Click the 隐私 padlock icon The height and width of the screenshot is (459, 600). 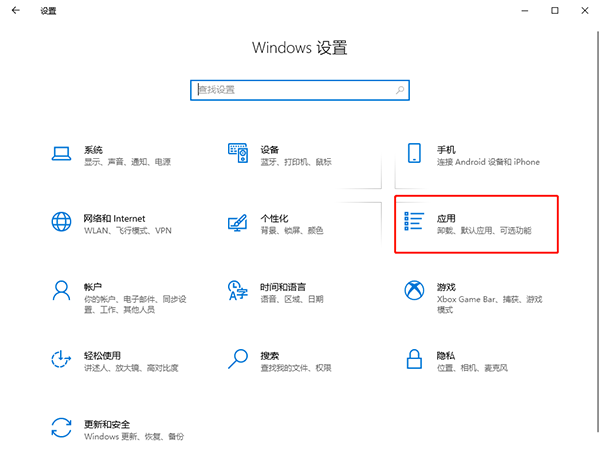pos(414,359)
